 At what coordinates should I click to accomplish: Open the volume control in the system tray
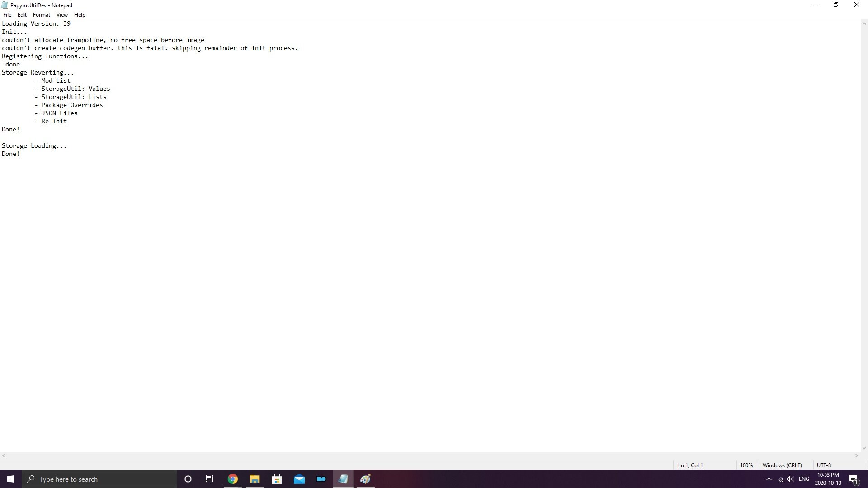pos(790,479)
